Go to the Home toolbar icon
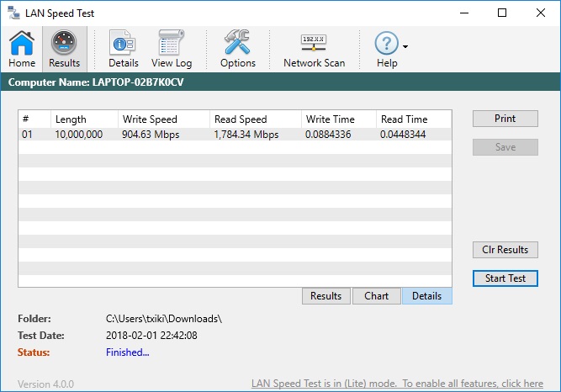Screen dimensions: 561x392 [x=22, y=49]
